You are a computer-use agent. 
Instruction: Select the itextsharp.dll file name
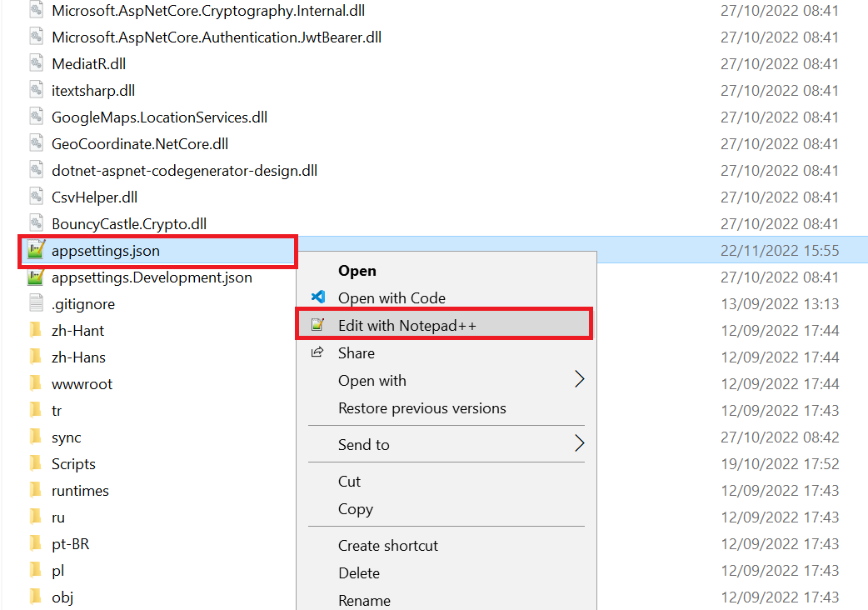point(93,90)
